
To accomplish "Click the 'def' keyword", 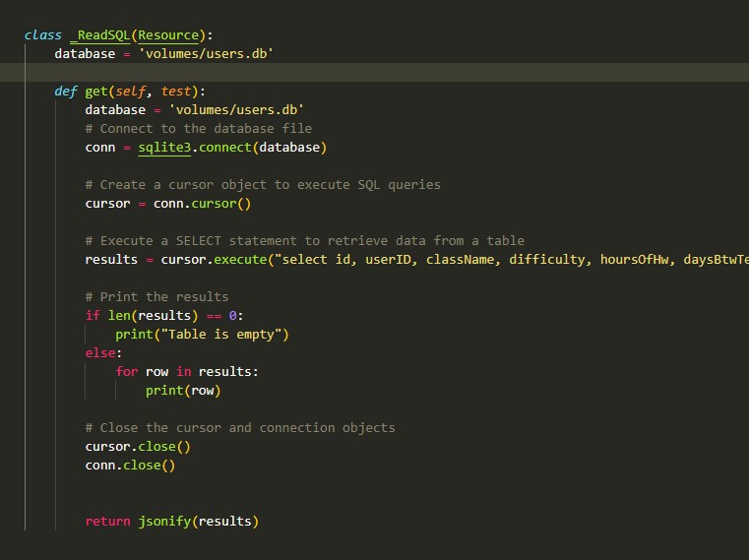I will [x=65, y=92].
